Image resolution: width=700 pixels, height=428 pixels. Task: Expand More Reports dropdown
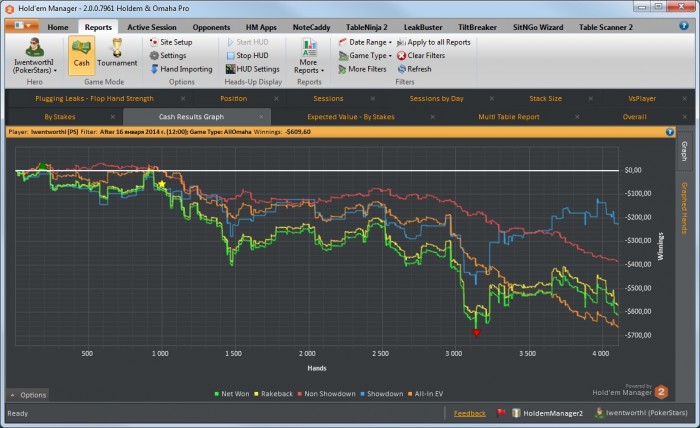309,56
